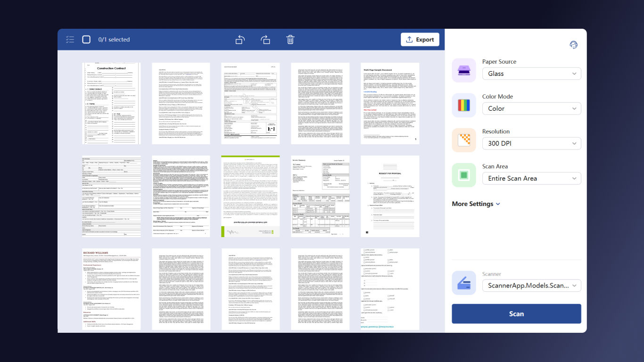Click the 'Paper Source' label
644x362 pixels.
click(x=499, y=62)
